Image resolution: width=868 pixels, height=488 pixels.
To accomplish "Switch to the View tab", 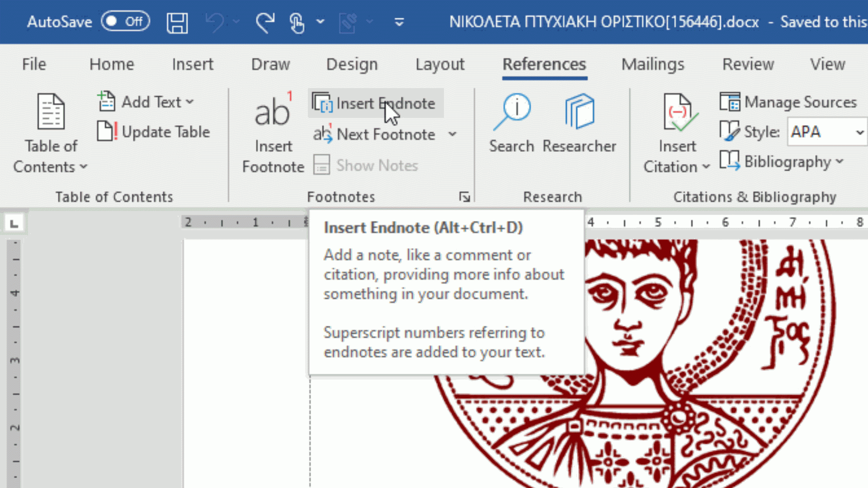I will coord(827,64).
